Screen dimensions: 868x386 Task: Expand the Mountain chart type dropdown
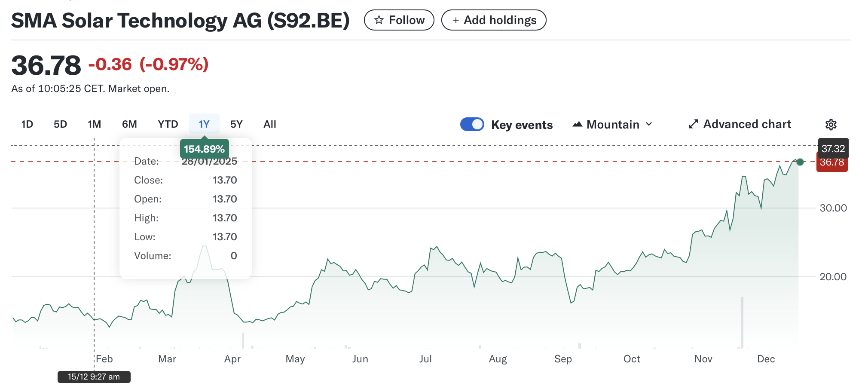pyautogui.click(x=613, y=125)
